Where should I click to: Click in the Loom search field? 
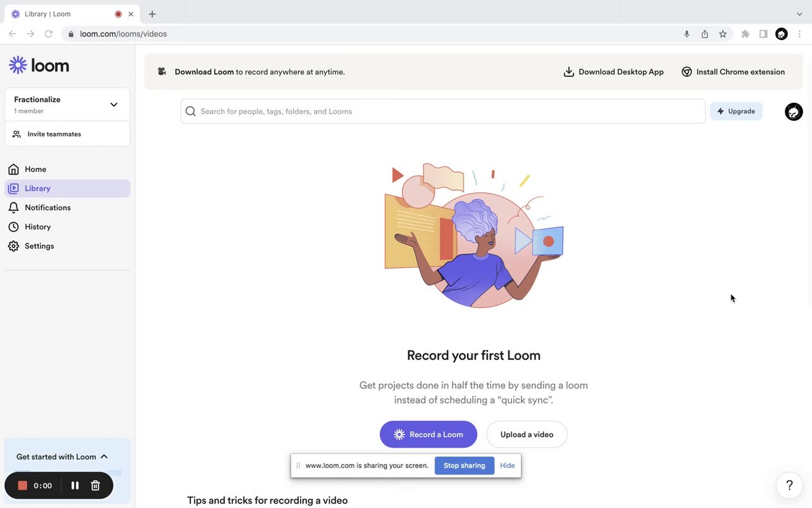[x=444, y=111]
